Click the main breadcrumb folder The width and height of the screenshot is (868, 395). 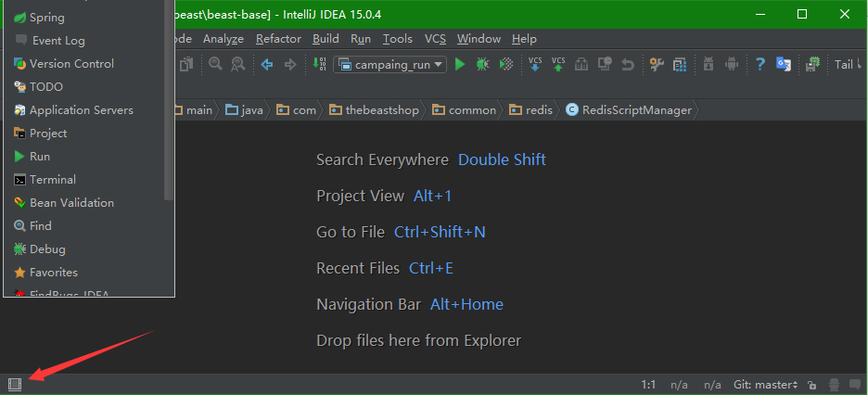193,110
